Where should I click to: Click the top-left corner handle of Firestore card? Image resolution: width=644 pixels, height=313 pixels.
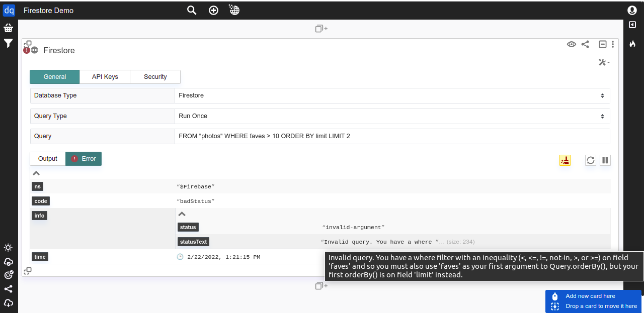(x=28, y=44)
